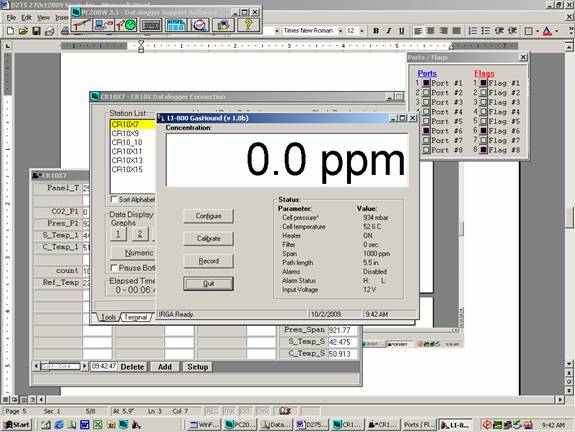Image resolution: width=575 pixels, height=432 pixels.
Task: Toggle Italic formatting in Word
Action: point(389,31)
